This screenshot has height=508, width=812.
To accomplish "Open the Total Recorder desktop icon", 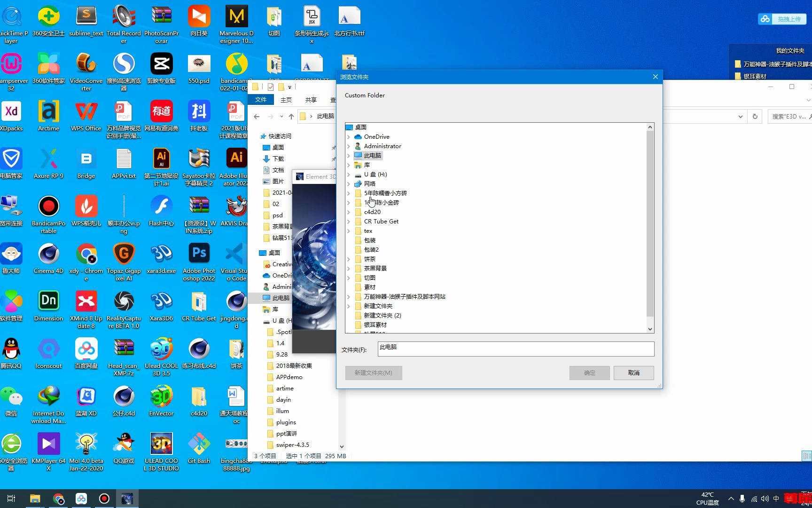I will (124, 24).
